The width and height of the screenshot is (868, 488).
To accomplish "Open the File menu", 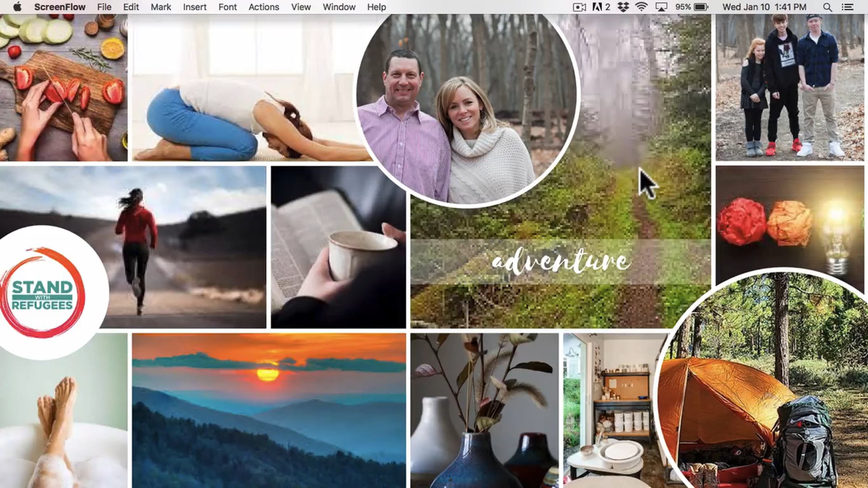I will 104,7.
